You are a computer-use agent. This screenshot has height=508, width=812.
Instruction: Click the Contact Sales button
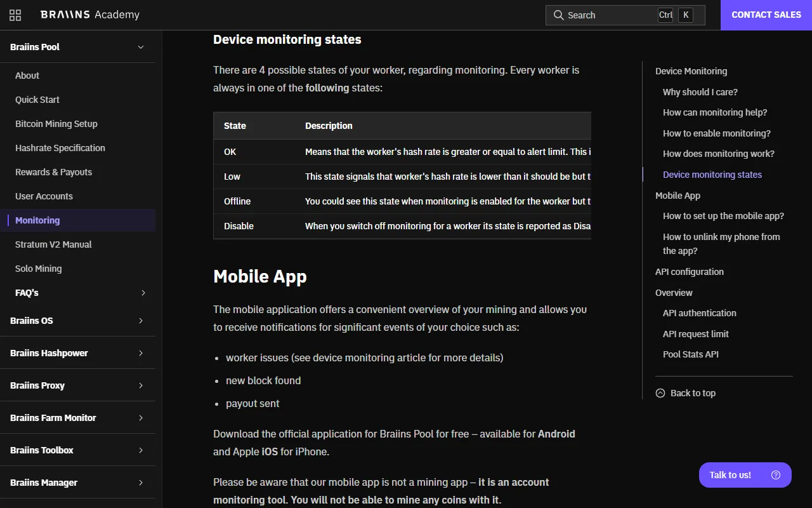[766, 15]
